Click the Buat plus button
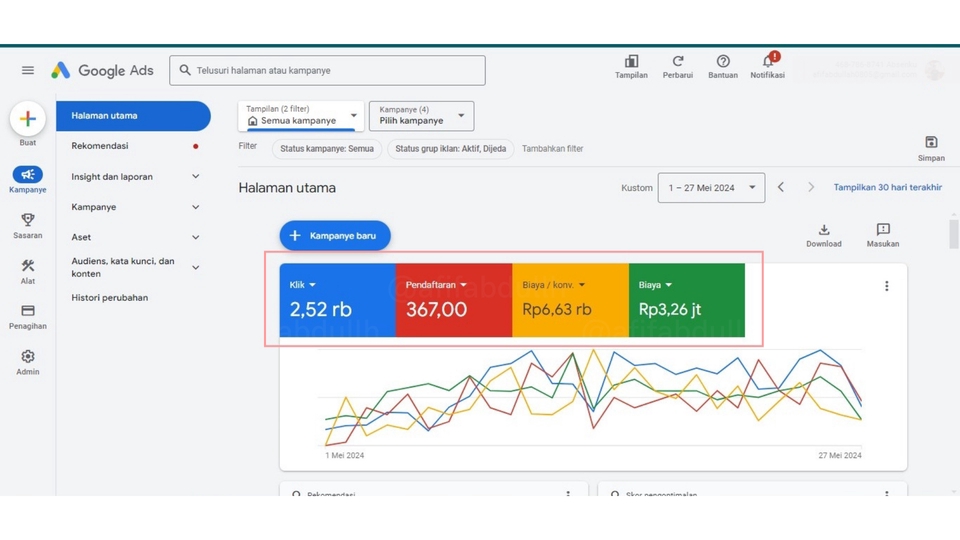Screen dimensions: 960x540 (28, 119)
